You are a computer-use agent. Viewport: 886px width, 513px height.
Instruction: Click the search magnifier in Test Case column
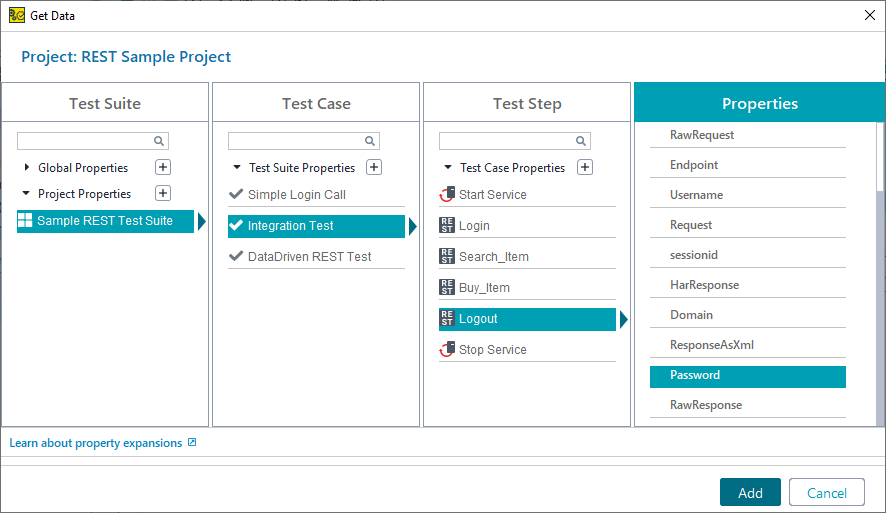(369, 142)
